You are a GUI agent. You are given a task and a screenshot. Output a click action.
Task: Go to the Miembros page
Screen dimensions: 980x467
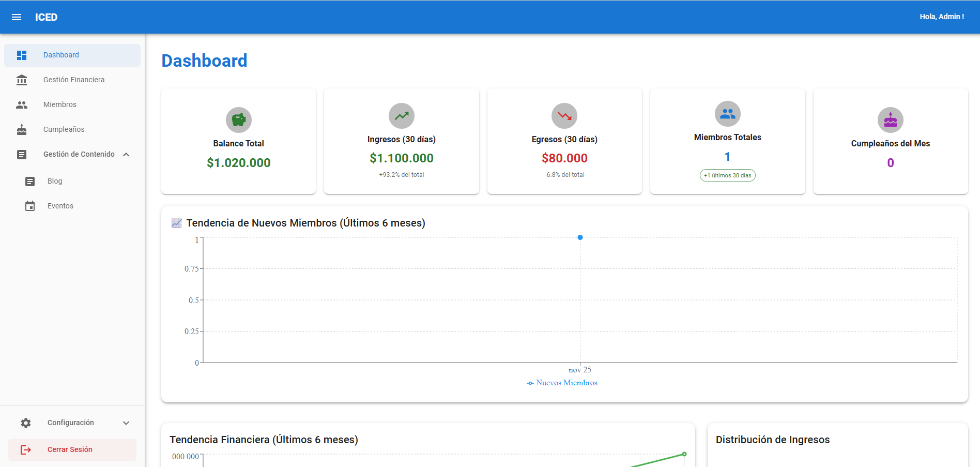click(72, 104)
